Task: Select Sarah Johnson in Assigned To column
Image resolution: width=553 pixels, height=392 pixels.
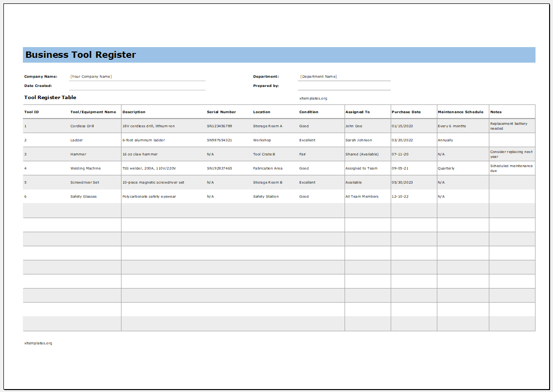Action: tap(358, 140)
